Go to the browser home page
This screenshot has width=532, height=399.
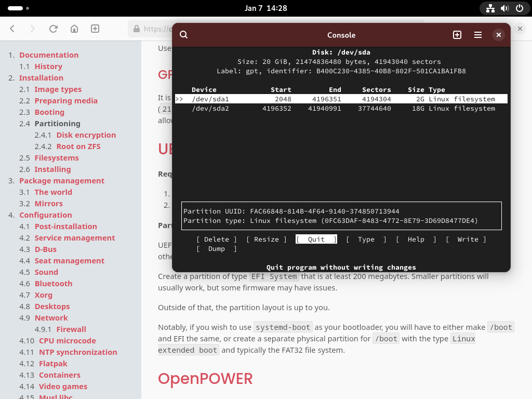[x=74, y=29]
